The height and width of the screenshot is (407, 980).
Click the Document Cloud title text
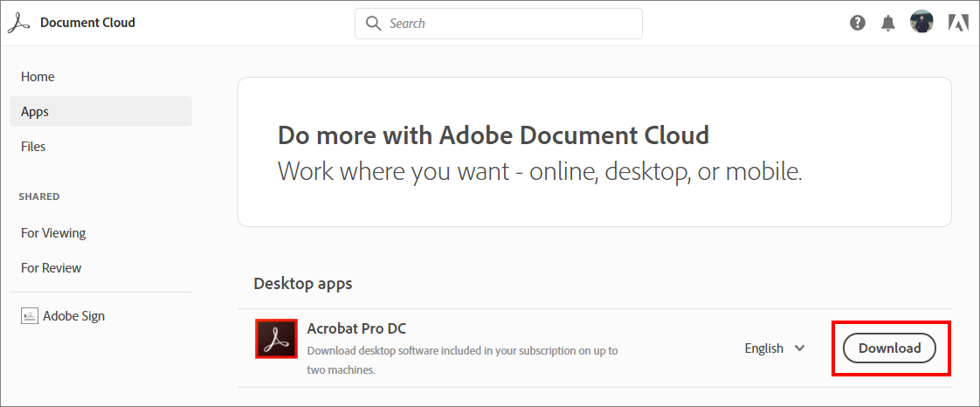click(87, 23)
